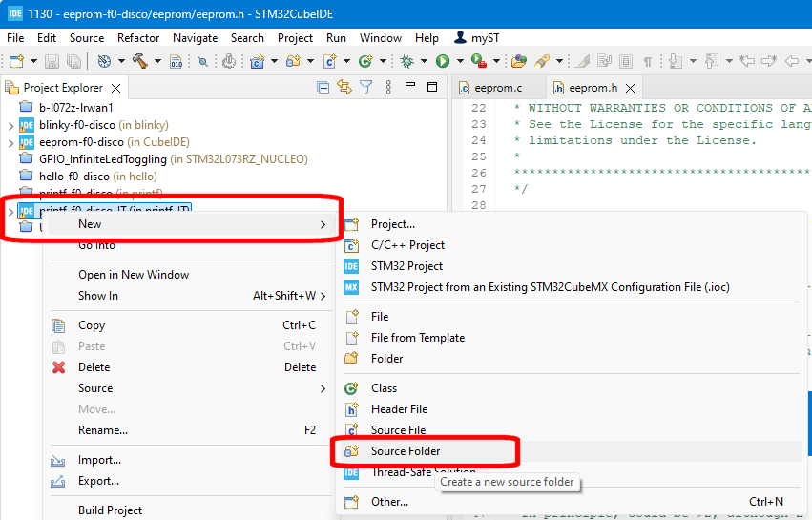Close the eeprom.h editor tab
This screenshot has width=812, height=520.
[631, 88]
